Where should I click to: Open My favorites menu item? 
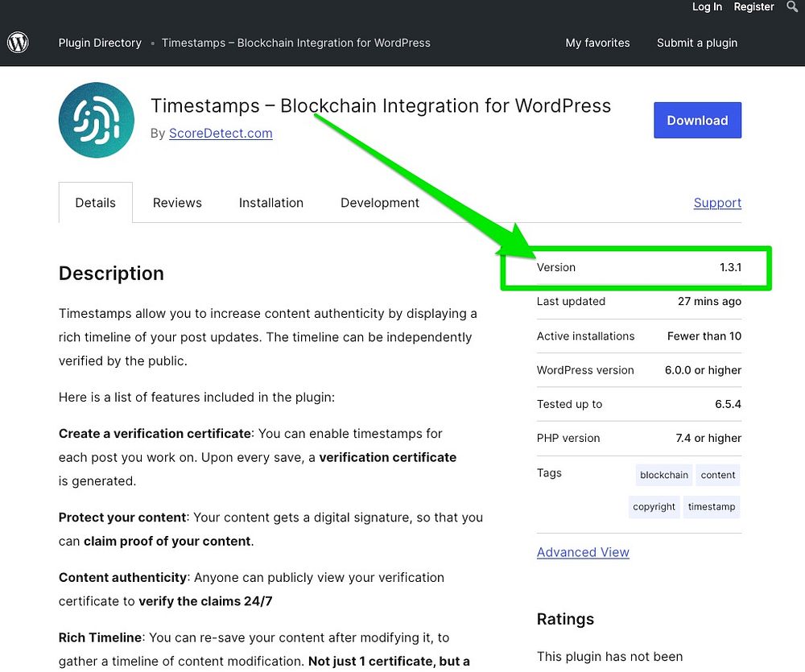tap(597, 43)
